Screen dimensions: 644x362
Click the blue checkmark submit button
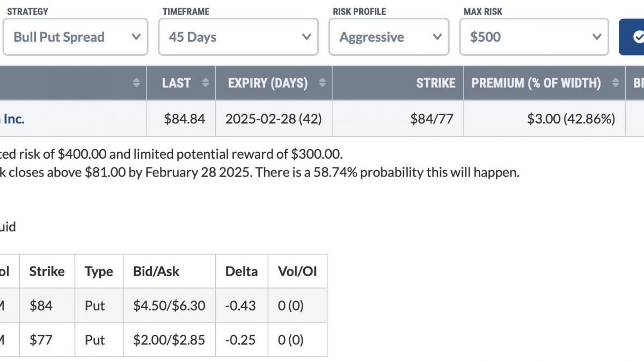[633, 37]
